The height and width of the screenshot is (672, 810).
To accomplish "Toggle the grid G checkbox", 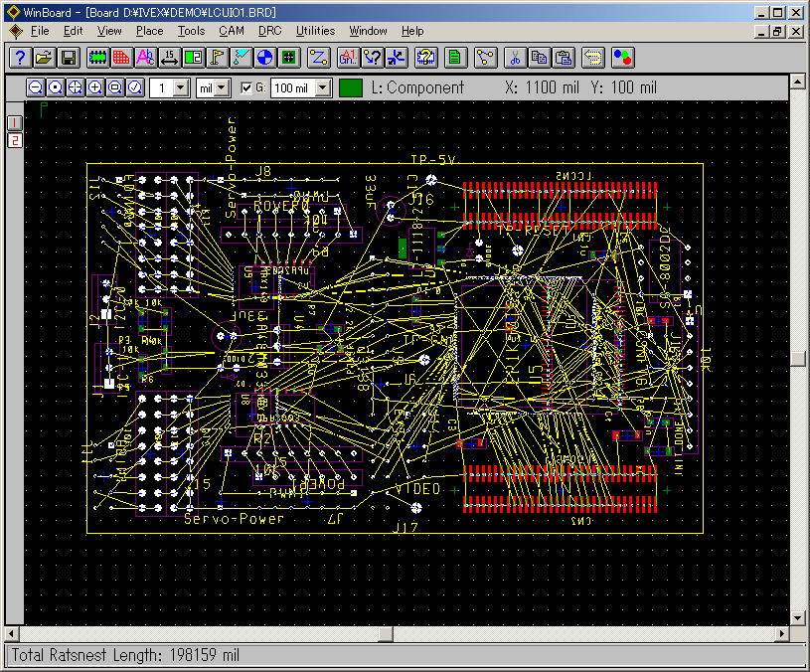I will point(247,87).
